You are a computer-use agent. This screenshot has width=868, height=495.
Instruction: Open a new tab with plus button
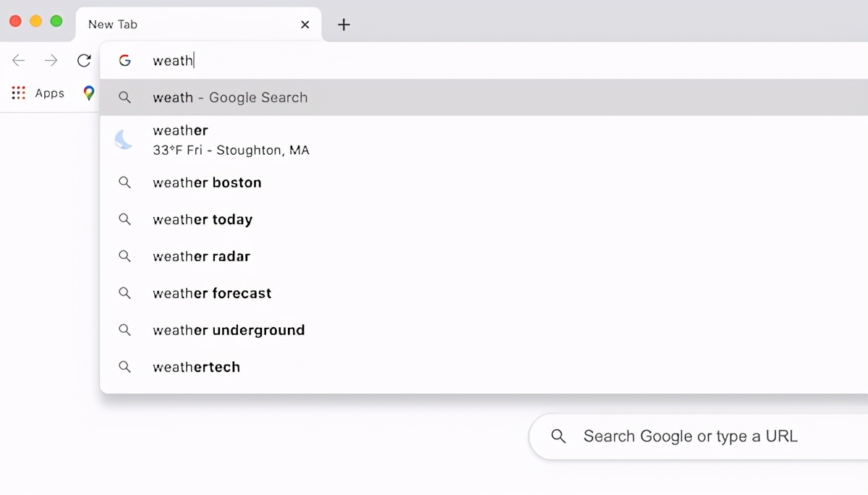tap(344, 25)
